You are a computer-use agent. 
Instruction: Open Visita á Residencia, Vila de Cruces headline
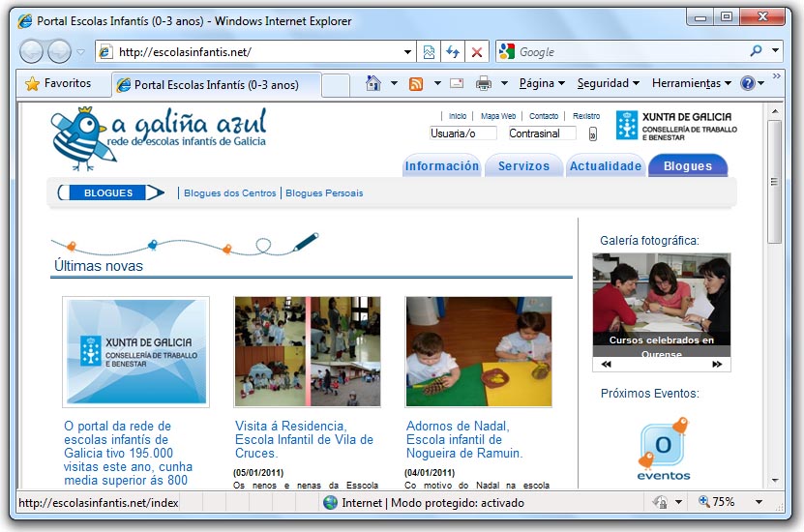304,440
